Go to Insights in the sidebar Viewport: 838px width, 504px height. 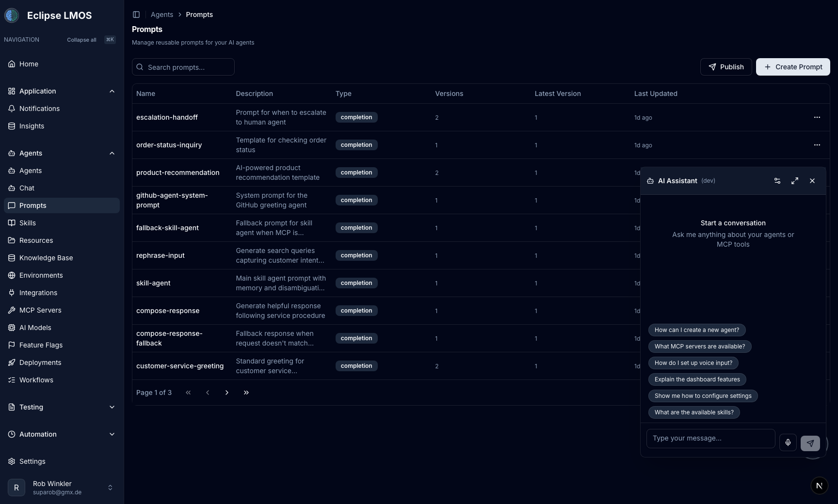[62, 126]
